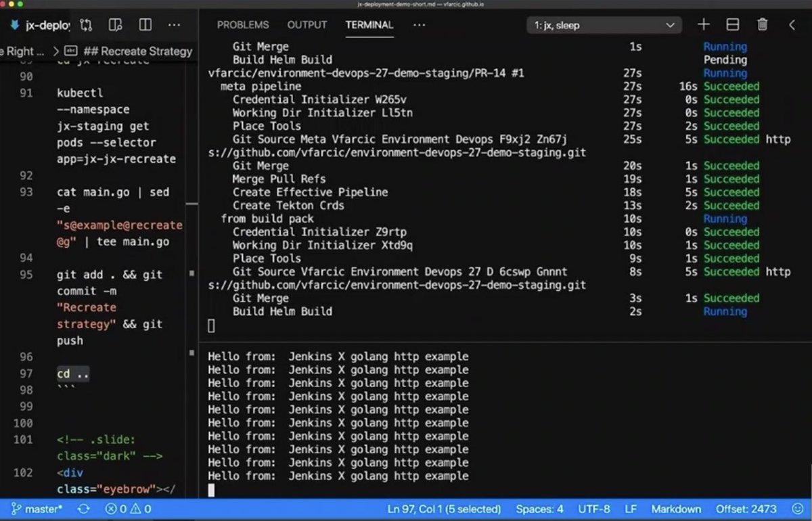Create a new terminal with plus icon
Screen dimensions: 812x521
pos(704,25)
